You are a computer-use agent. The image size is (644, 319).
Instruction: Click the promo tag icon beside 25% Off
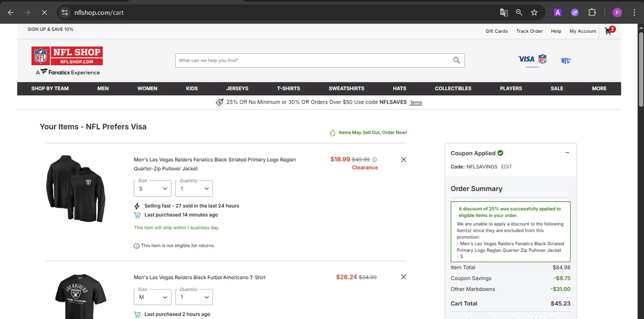point(220,102)
